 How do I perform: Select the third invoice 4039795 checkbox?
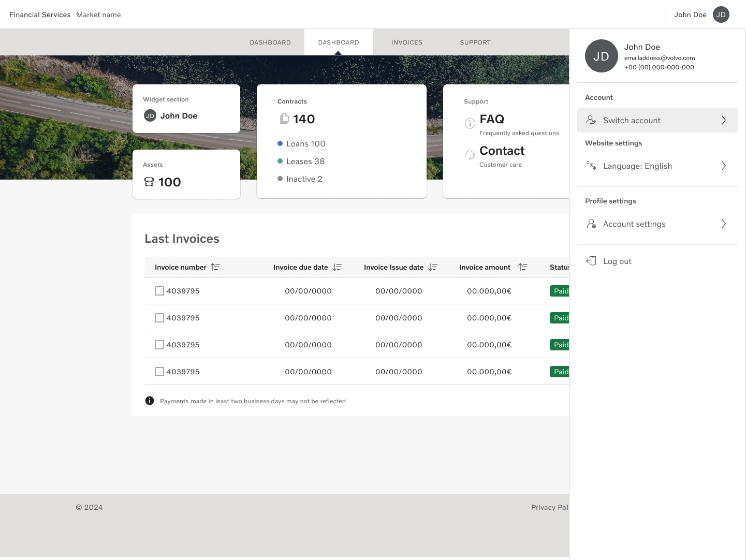[159, 345]
